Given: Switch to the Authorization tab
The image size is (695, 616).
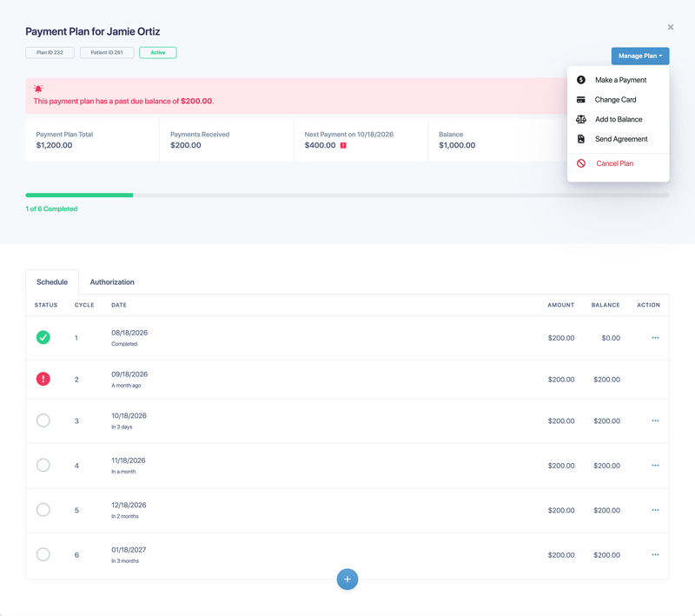Looking at the screenshot, I should point(112,282).
